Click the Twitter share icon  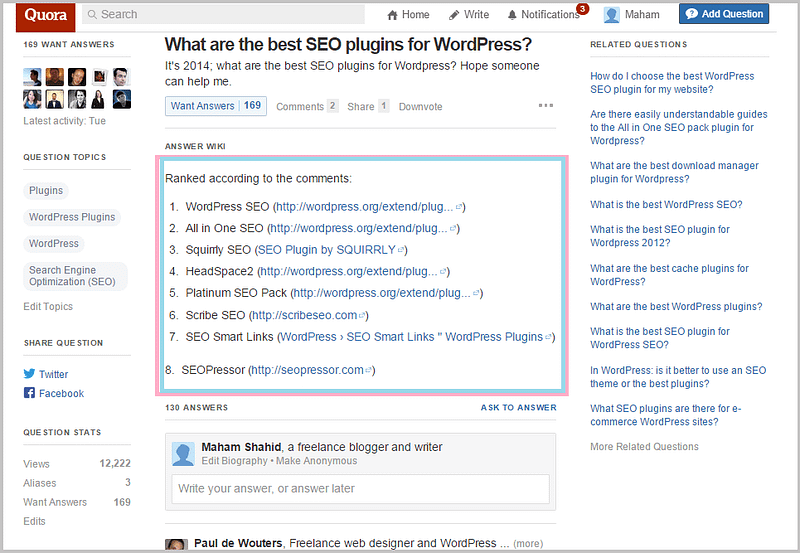(29, 374)
